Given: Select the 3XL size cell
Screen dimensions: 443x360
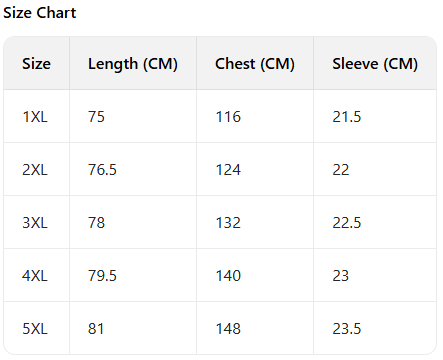Looking at the screenshot, I should [x=35, y=223].
